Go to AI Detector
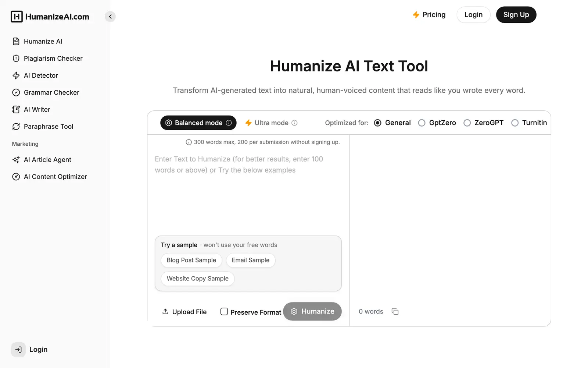588x368 pixels. coord(41,75)
